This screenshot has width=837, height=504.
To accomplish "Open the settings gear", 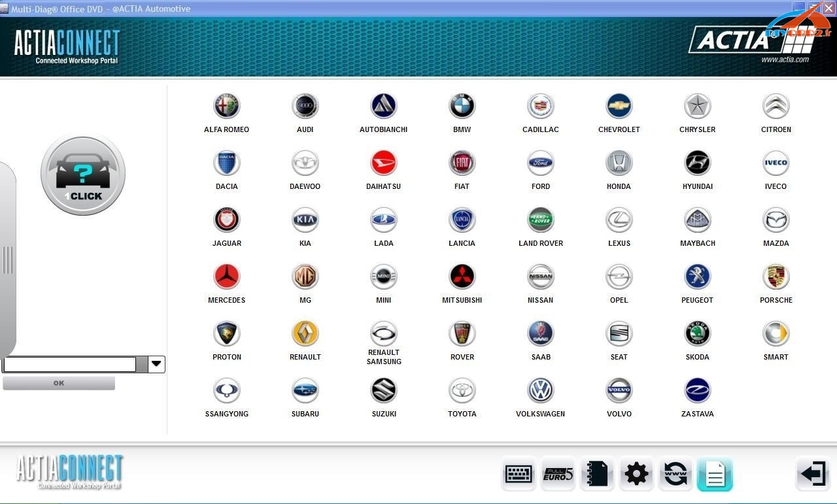I will [x=636, y=474].
